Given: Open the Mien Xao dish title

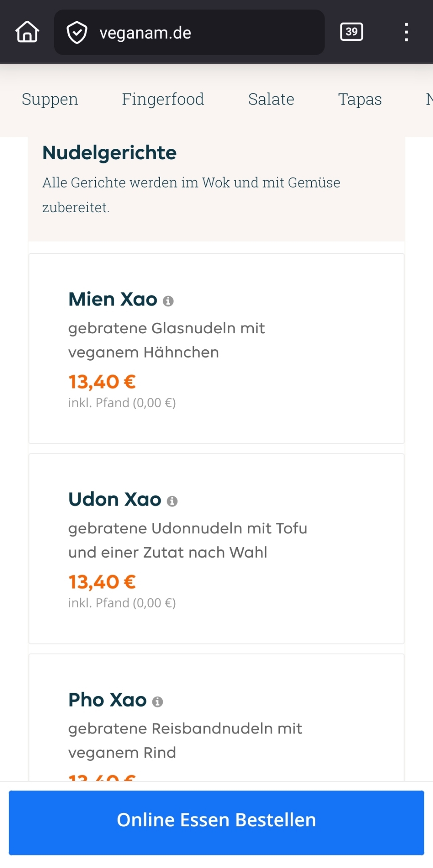Looking at the screenshot, I should (x=113, y=299).
